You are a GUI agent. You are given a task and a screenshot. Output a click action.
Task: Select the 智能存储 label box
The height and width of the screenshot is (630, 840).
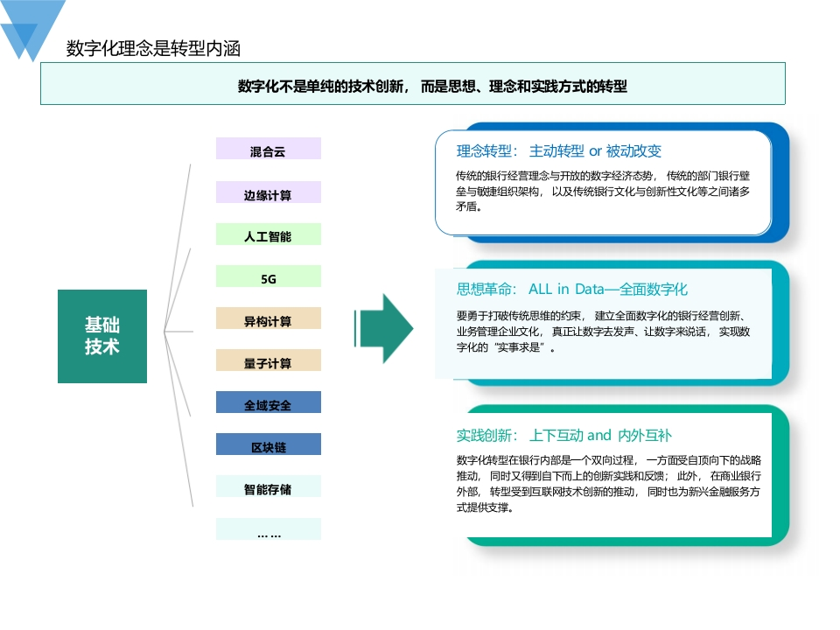[269, 486]
